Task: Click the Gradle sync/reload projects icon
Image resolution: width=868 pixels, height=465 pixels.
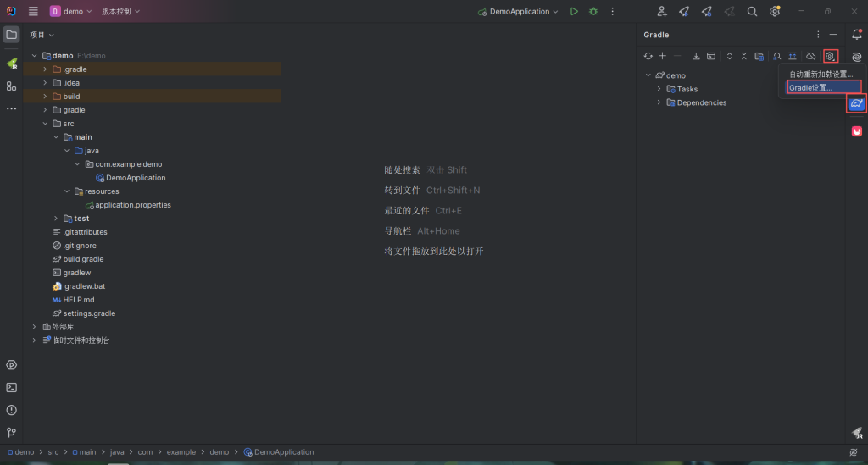Action: pyautogui.click(x=648, y=56)
